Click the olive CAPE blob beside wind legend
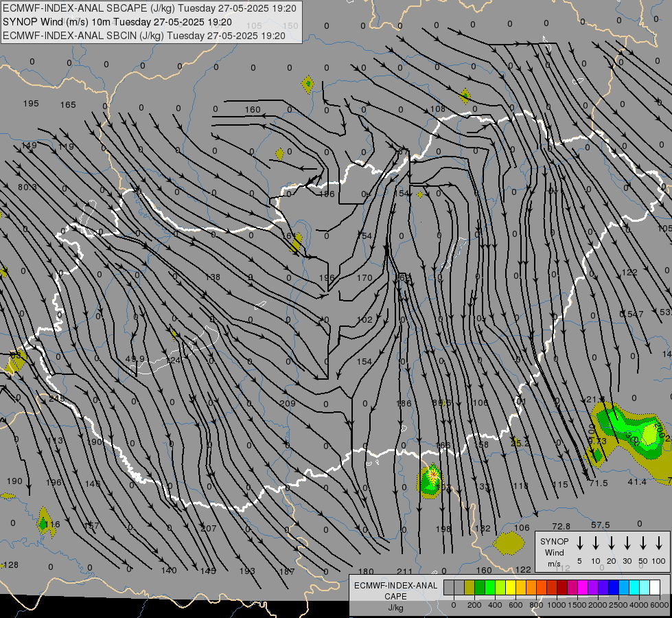Viewport: 672px width, 618px height. point(509,543)
